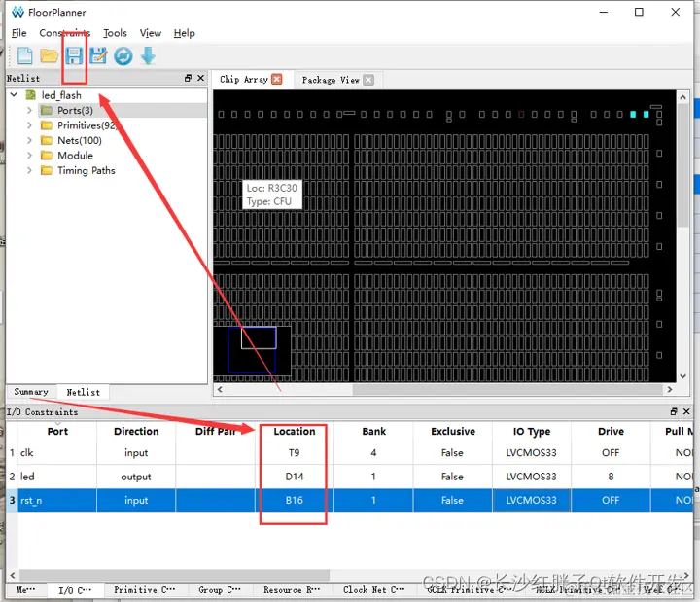This screenshot has width=700, height=602.
Task: Close the Chip Array tab
Action: (x=277, y=80)
